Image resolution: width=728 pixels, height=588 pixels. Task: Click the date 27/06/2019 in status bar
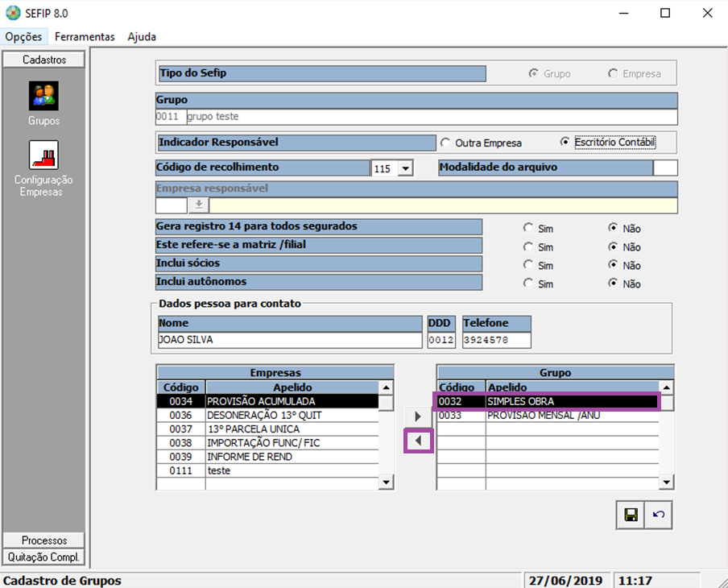(x=565, y=581)
